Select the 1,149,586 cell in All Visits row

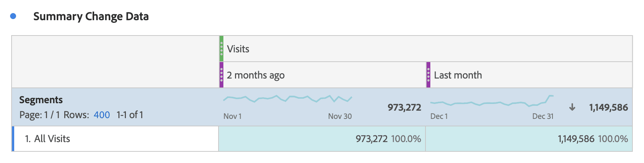pyautogui.click(x=576, y=139)
